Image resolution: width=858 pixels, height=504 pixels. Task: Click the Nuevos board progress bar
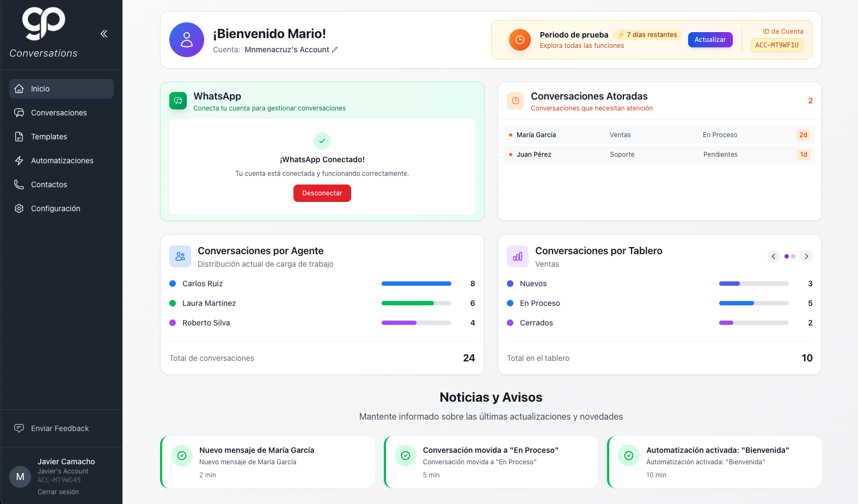pos(754,284)
